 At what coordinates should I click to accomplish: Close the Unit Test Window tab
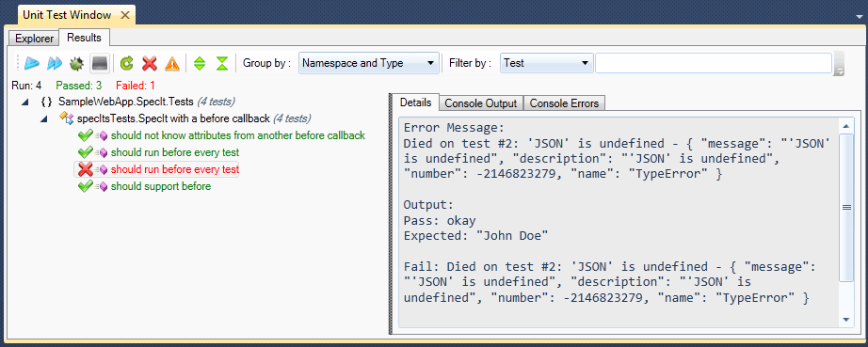[x=125, y=15]
